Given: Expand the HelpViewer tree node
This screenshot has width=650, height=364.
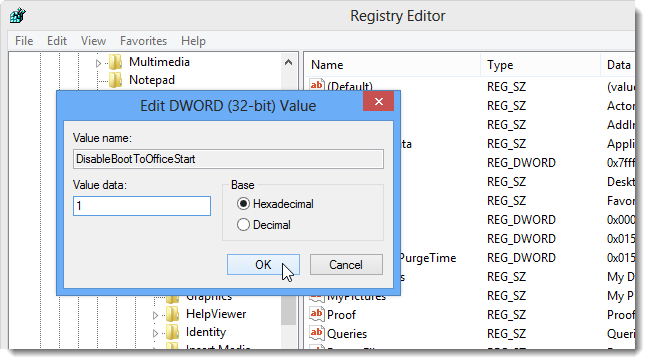Looking at the screenshot, I should (x=155, y=315).
